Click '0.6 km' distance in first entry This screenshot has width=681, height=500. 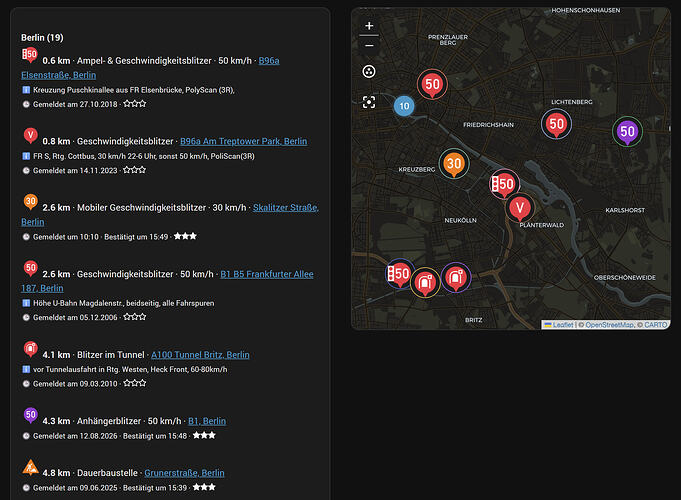[x=56, y=61]
